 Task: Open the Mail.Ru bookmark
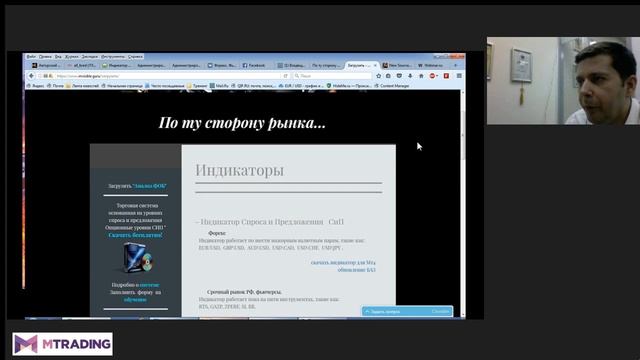220,86
